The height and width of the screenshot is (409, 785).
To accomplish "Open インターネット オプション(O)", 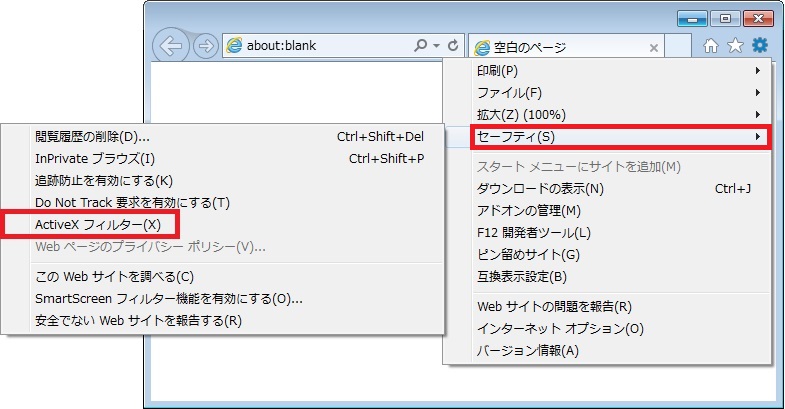I will click(607, 328).
